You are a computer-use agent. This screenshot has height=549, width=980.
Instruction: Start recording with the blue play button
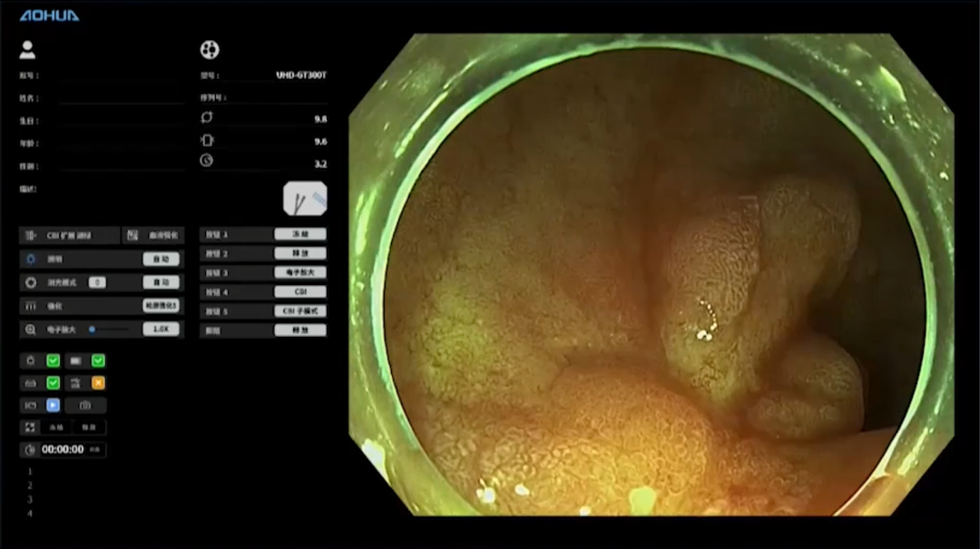54,406
